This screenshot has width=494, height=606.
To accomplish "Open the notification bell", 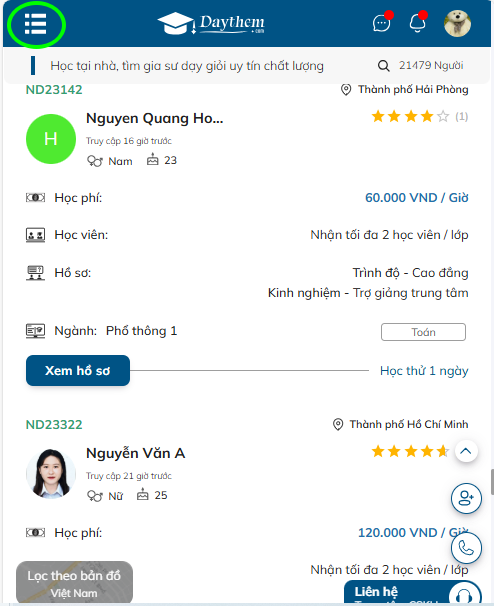I will coord(417,23).
